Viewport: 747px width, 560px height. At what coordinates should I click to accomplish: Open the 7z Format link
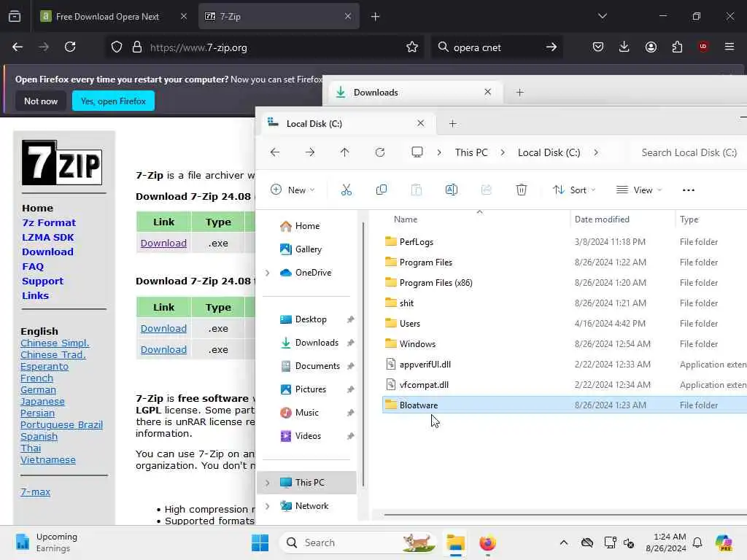49,223
